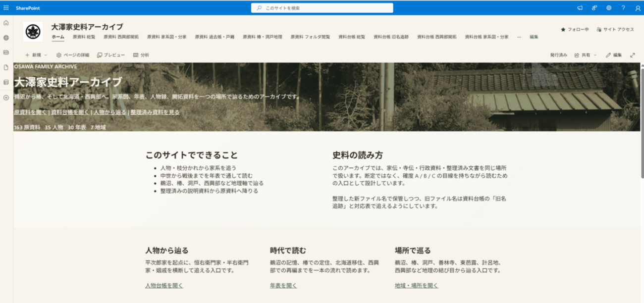644x303 pixels.
Task: Click the 場所で巡る heading
Action: (413, 250)
